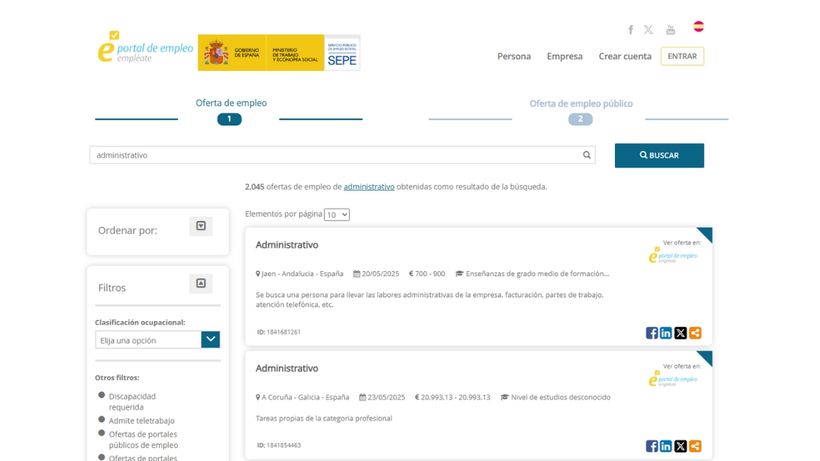Click orange share icon on A Coruña offer

(x=695, y=446)
